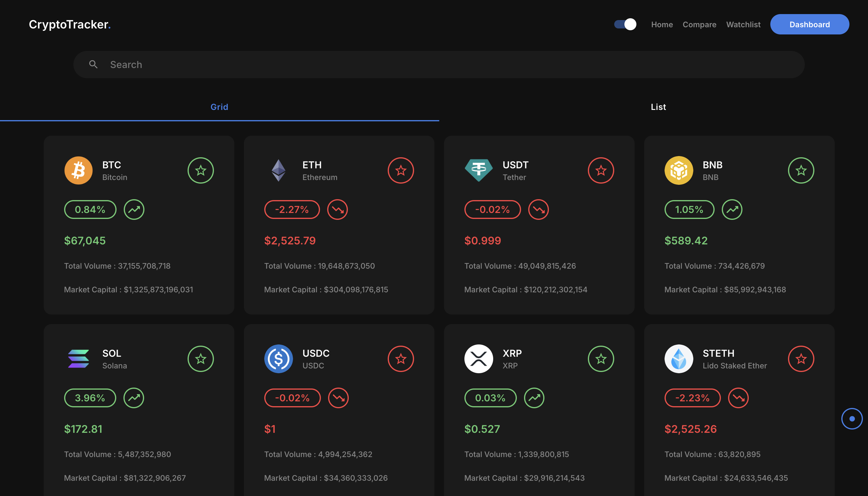Switch to the List tab
This screenshot has width=868, height=496.
658,107
